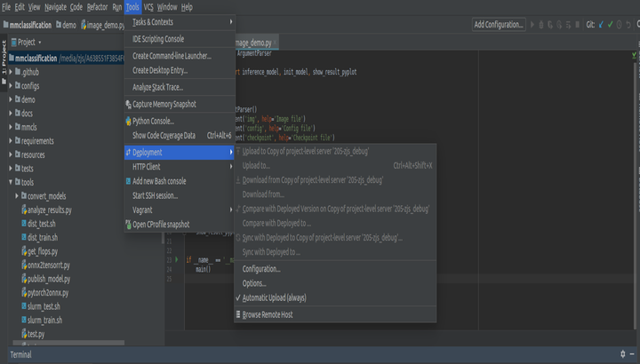Open the Project view dropdown
This screenshot has height=364, width=640.
tap(27, 43)
